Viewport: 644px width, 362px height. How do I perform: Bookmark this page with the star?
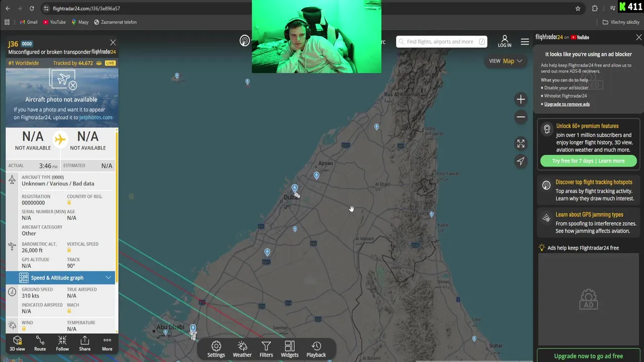click(x=578, y=9)
